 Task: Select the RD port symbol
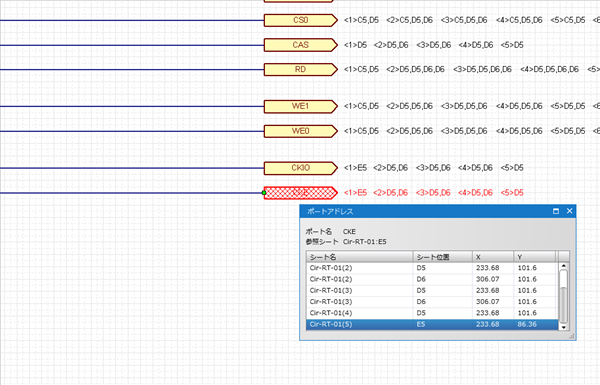tap(300, 70)
